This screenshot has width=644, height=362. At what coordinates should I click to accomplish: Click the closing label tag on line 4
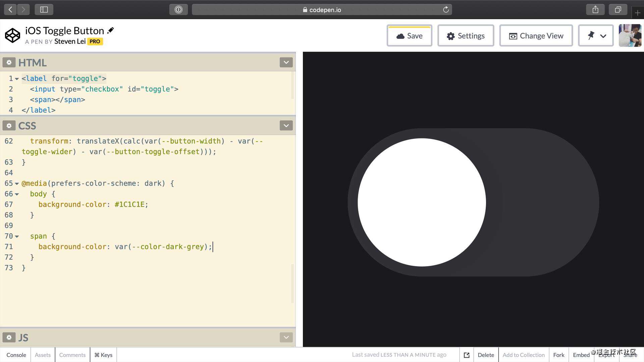coord(39,110)
